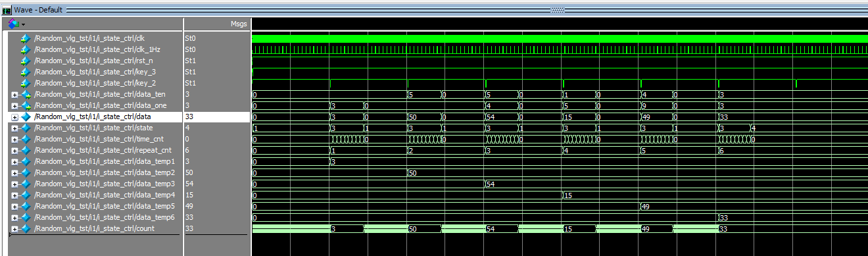Click the repeat_cnt signal icon

(26, 150)
